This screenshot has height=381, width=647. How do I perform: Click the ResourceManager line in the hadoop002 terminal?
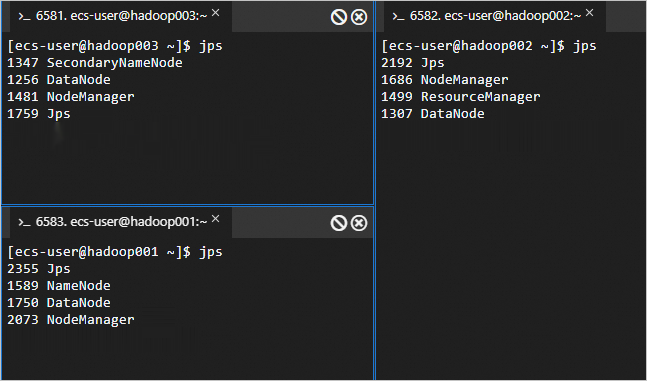tap(460, 97)
